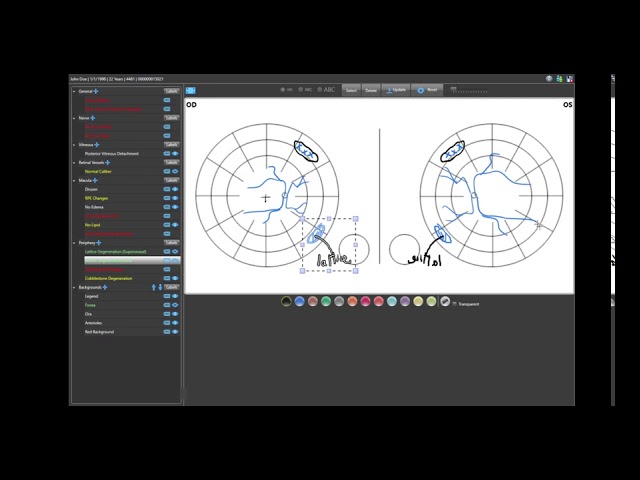Viewport: 640px width, 480px height.
Task: Enable the Transparent checkbox
Action: (x=454, y=304)
